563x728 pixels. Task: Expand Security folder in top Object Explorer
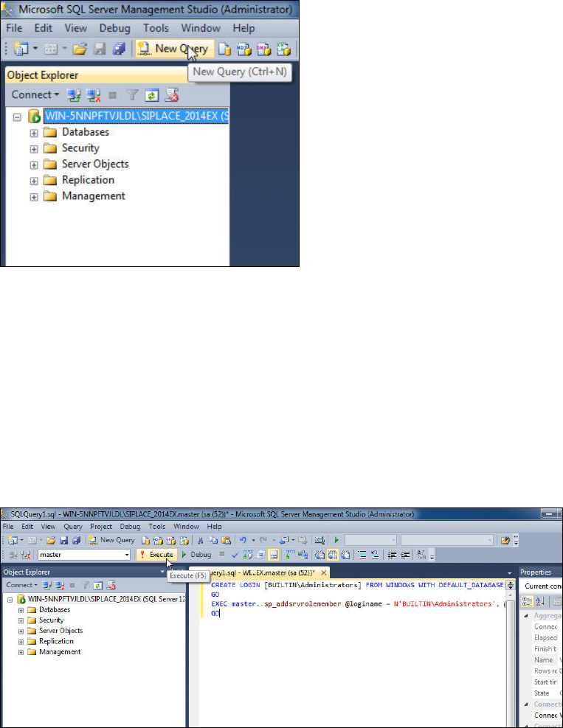pos(34,149)
